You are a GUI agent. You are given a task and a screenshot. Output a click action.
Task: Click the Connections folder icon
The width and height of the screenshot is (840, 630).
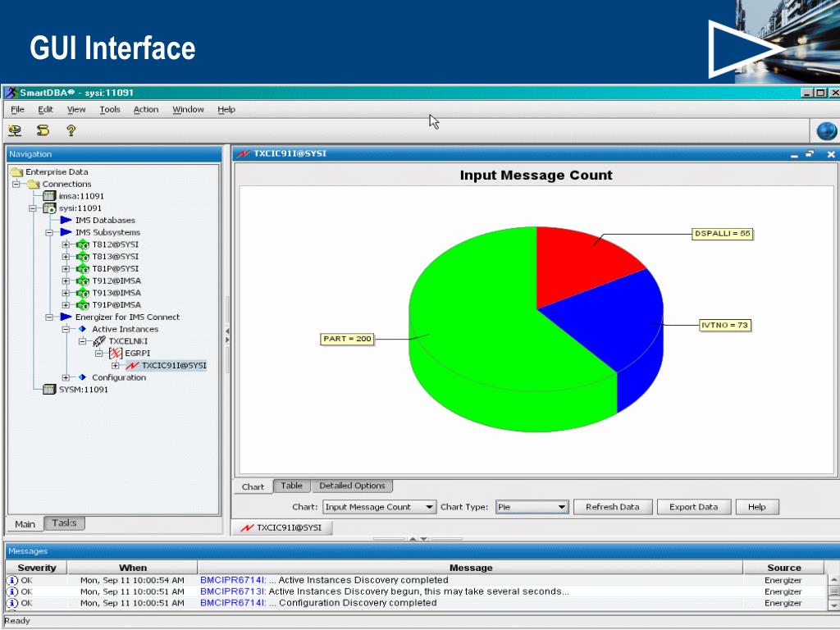pos(34,185)
